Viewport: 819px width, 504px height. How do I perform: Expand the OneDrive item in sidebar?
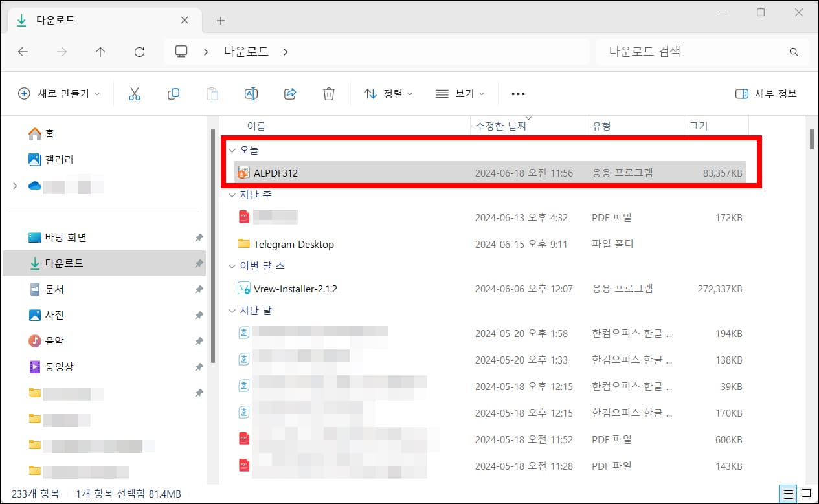(x=14, y=186)
